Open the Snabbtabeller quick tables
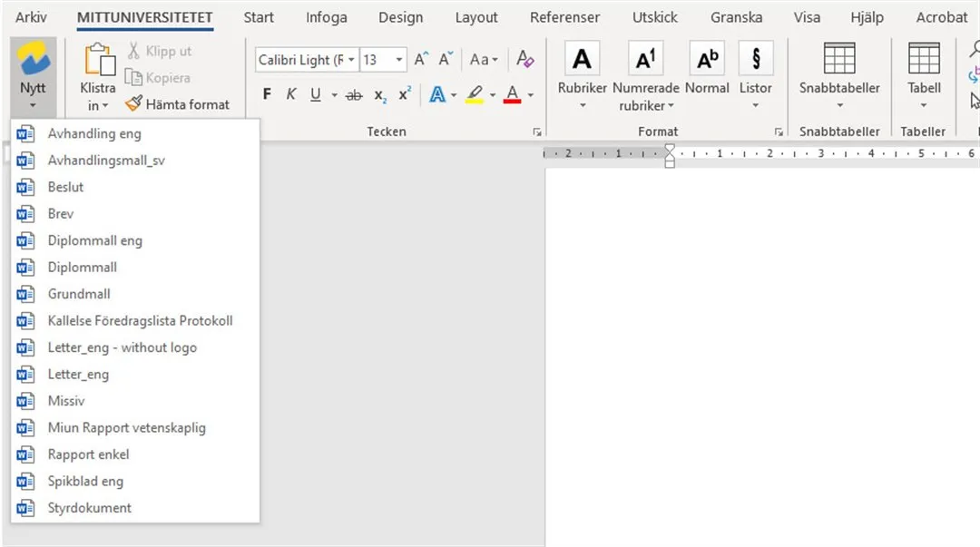 click(x=839, y=60)
